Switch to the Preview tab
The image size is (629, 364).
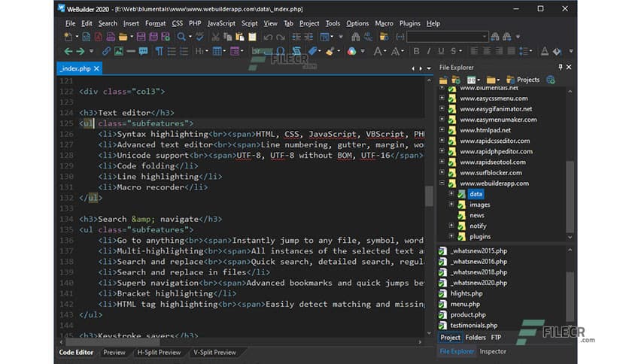114,353
